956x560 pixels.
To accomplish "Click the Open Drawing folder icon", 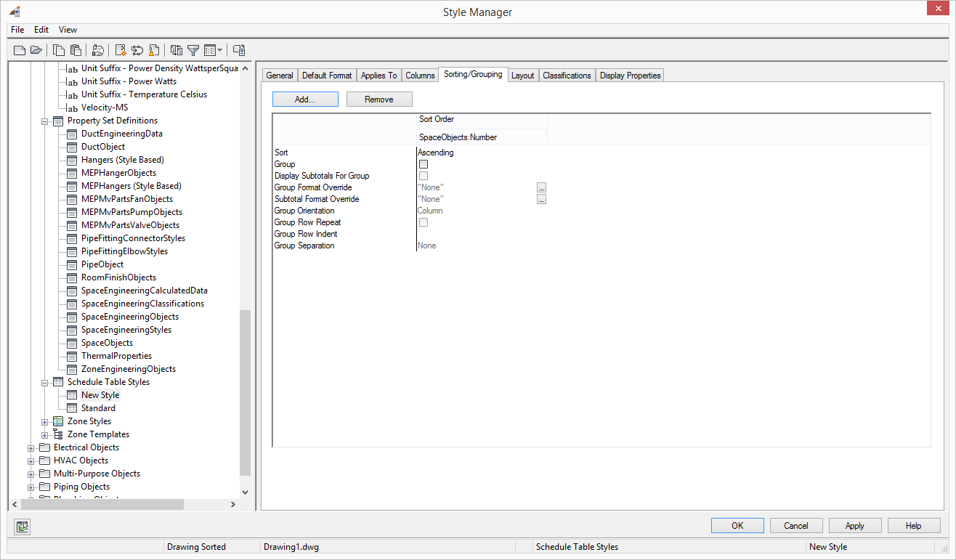I will (36, 50).
